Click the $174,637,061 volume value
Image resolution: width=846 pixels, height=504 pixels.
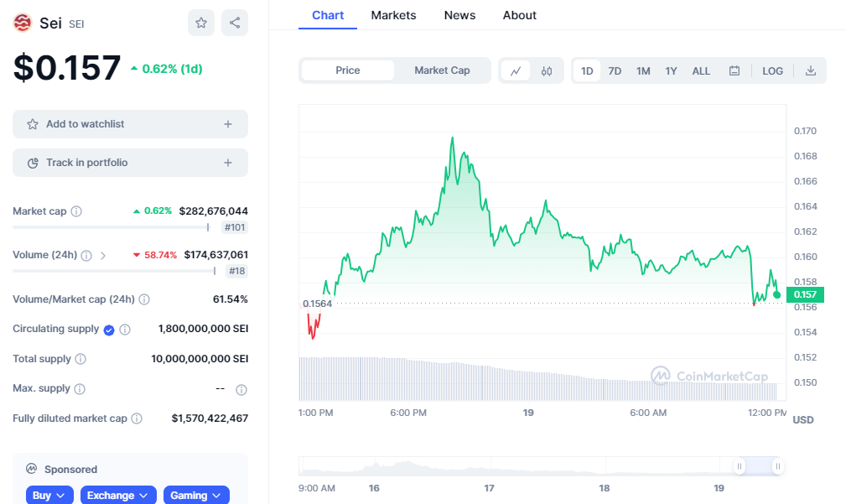click(x=215, y=255)
